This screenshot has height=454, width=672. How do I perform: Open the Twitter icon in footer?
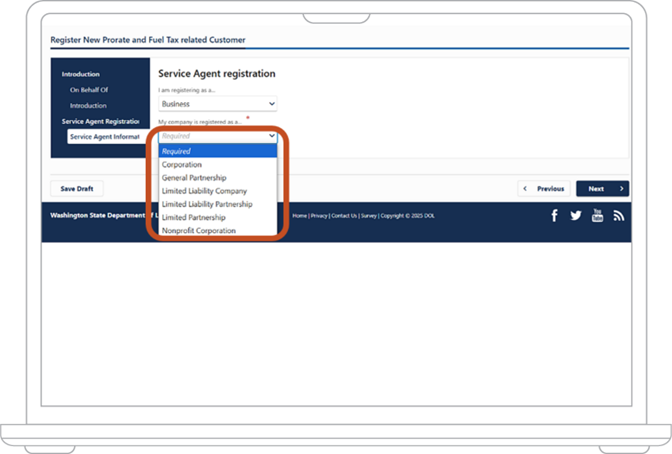(576, 215)
